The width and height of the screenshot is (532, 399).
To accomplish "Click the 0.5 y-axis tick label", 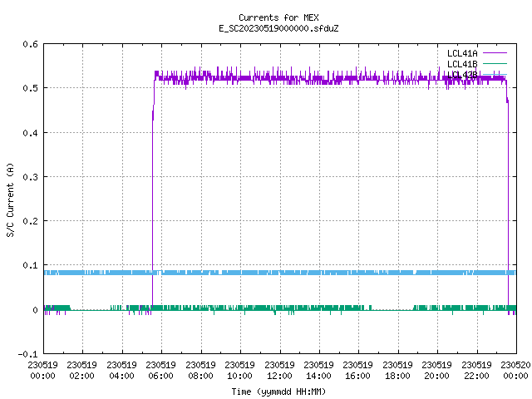I will coord(30,88).
